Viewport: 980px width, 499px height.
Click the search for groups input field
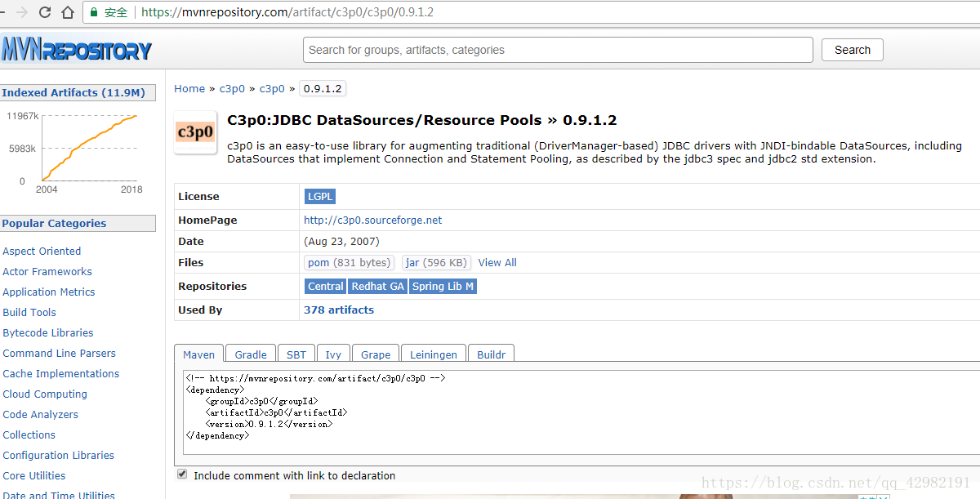558,50
